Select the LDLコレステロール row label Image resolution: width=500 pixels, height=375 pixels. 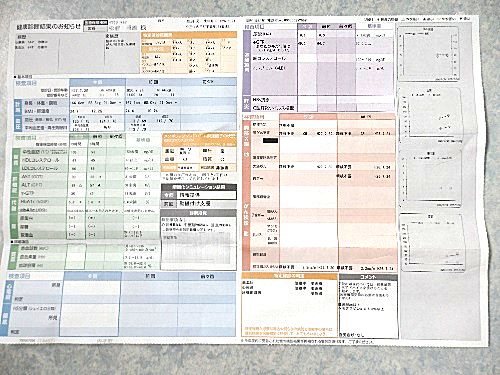tap(40, 168)
